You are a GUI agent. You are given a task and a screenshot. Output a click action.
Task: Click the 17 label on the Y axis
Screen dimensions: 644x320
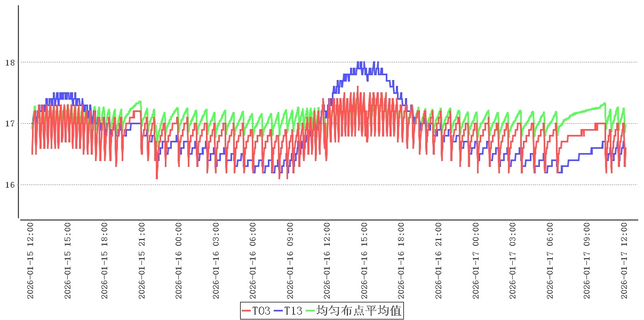(x=10, y=124)
